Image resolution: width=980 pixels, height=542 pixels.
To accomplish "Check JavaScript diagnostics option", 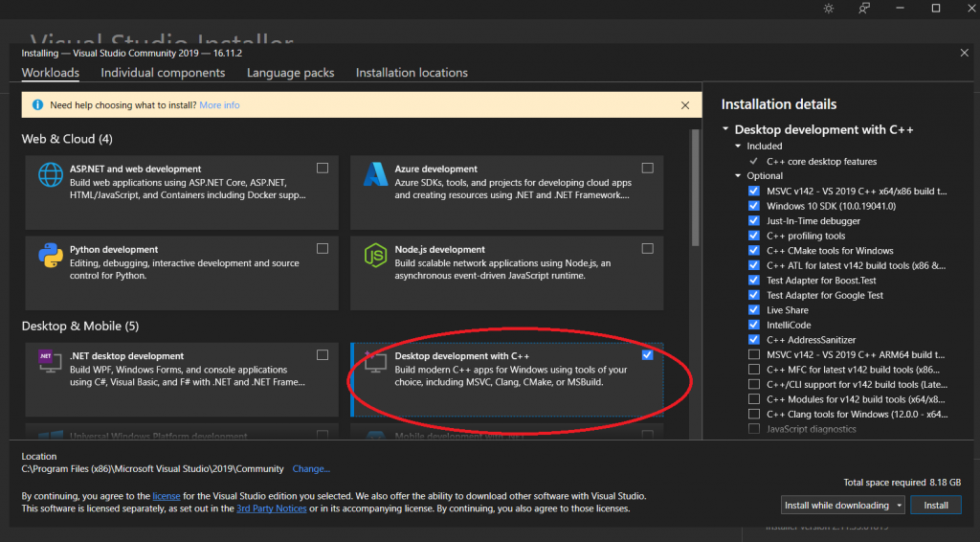I will 754,429.
